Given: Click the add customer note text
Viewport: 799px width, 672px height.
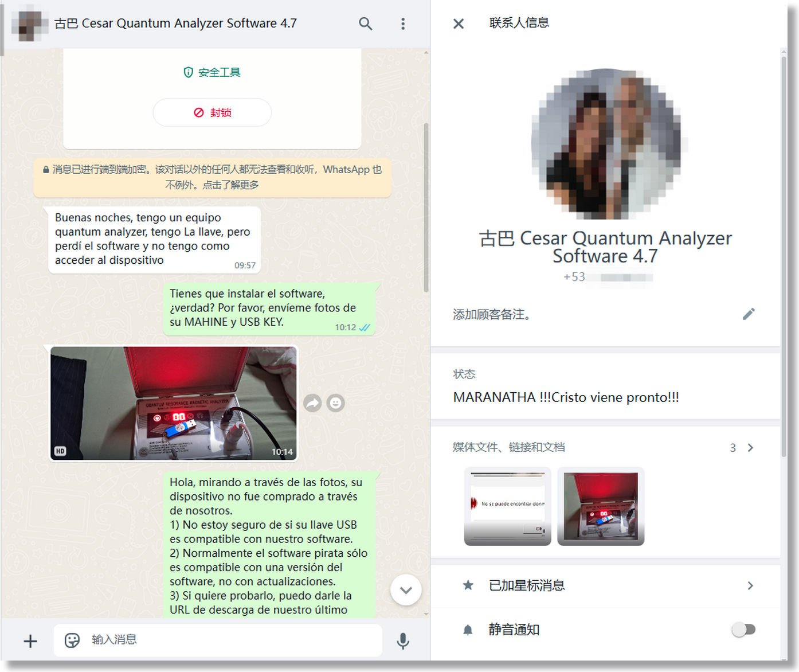Looking at the screenshot, I should (x=492, y=314).
